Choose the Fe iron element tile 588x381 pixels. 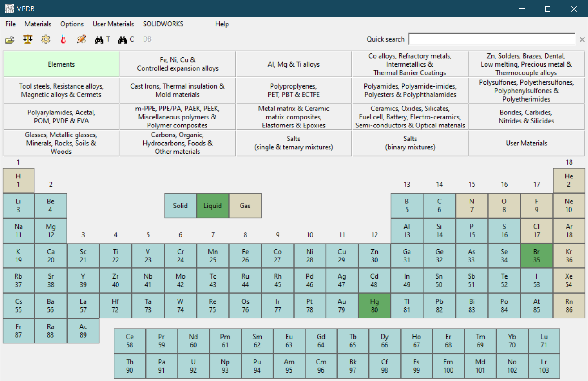point(245,256)
